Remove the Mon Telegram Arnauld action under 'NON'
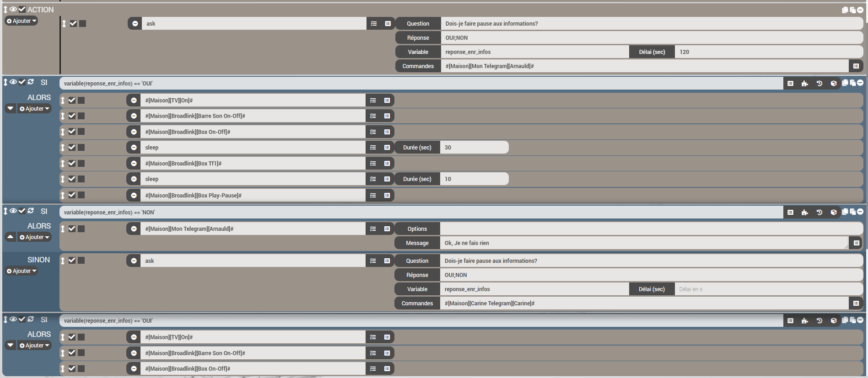Image resolution: width=868 pixels, height=378 pixels. pos(134,229)
